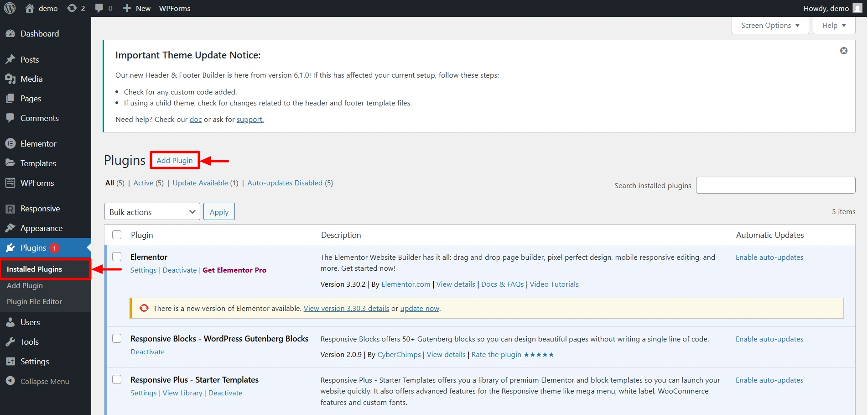Filter by Auto-updates Disabled plugins
Screen dimensions: 868x415
point(285,183)
